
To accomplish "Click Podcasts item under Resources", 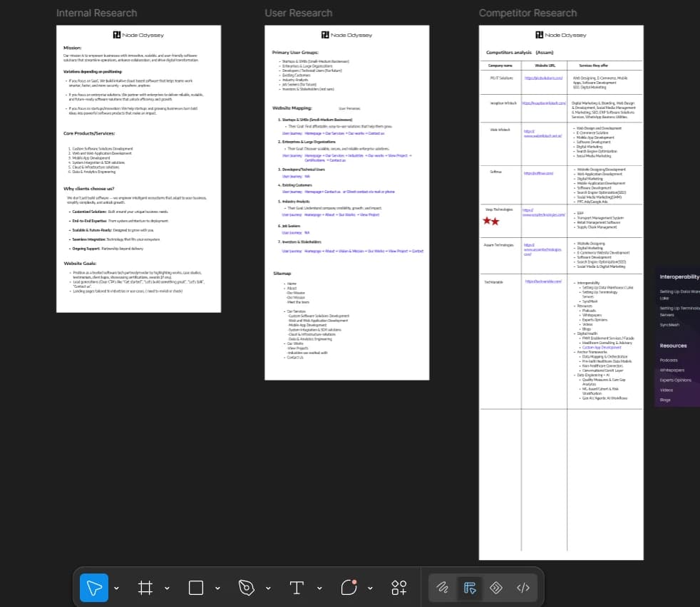I will tap(669, 360).
